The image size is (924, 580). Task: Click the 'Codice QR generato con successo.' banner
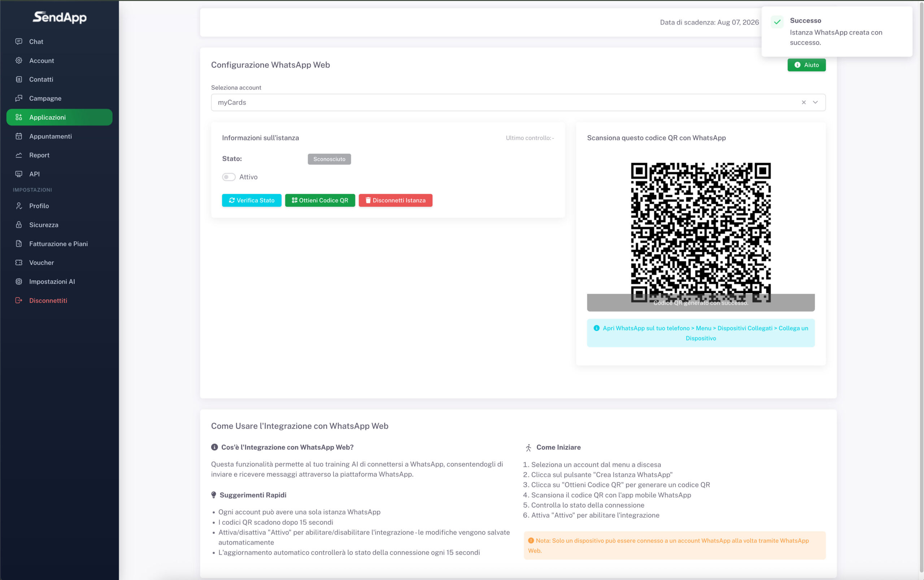click(x=701, y=303)
